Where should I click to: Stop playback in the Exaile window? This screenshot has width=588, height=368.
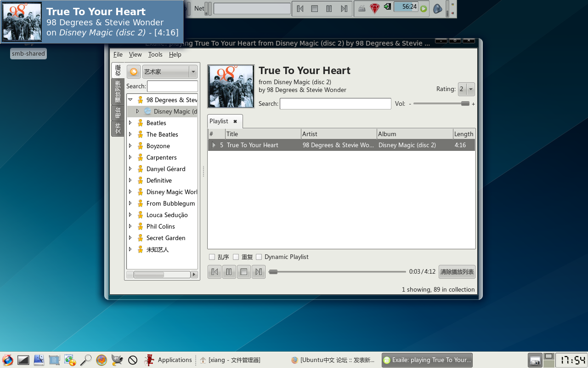[x=244, y=272]
